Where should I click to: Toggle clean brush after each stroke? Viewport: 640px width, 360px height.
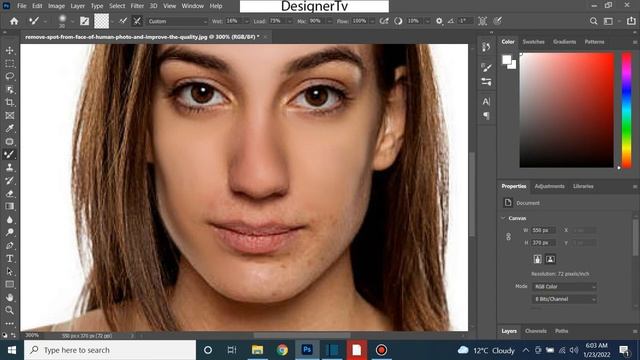pos(137,21)
